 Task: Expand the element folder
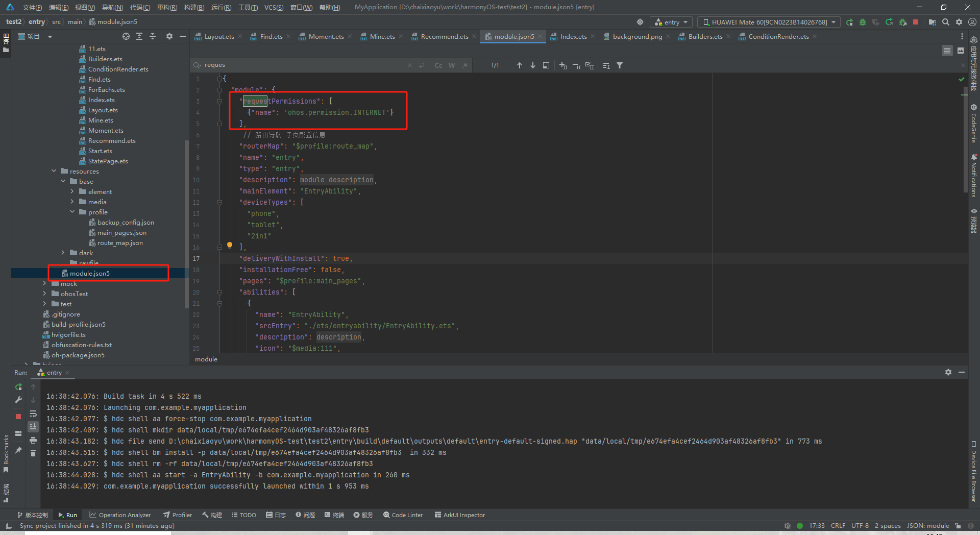[x=72, y=191]
